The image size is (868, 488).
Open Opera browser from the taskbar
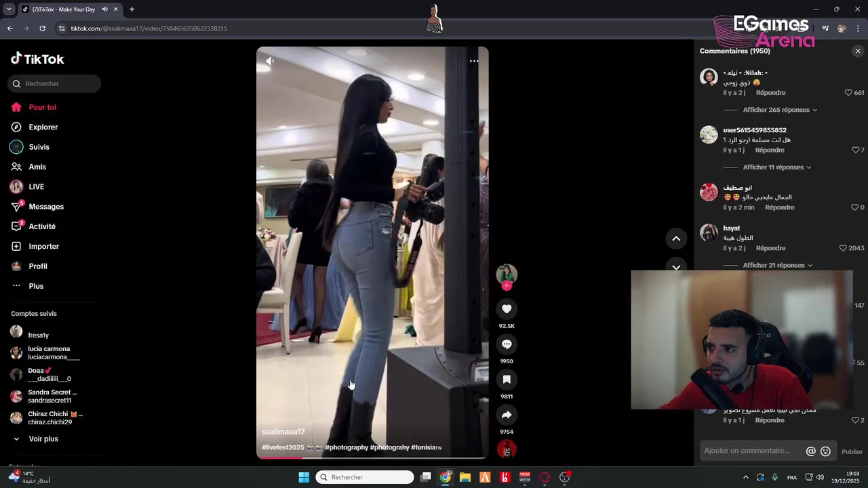(545, 477)
